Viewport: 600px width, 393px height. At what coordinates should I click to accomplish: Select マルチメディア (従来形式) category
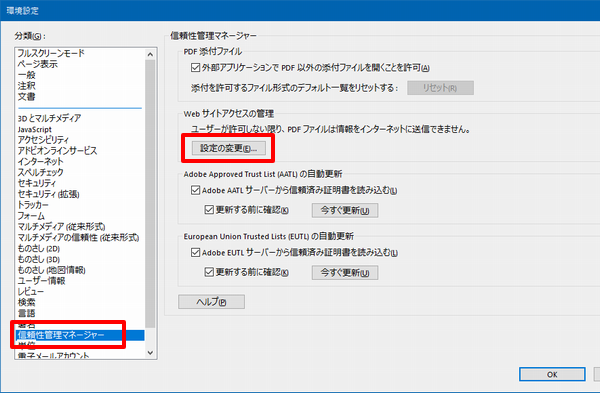61,226
